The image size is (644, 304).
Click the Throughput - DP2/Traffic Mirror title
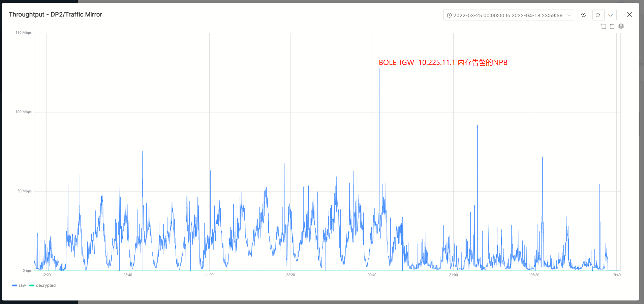55,14
